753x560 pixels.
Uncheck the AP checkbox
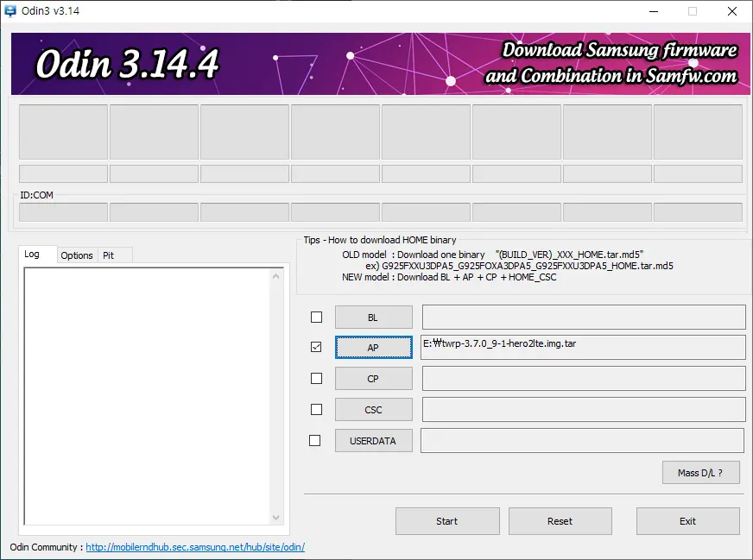(x=316, y=347)
